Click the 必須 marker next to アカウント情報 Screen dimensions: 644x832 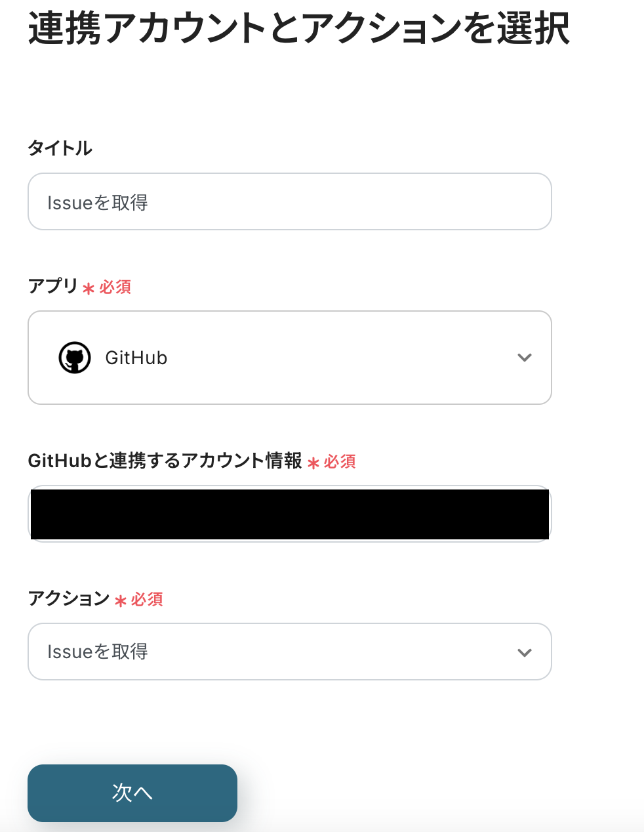[x=340, y=462]
